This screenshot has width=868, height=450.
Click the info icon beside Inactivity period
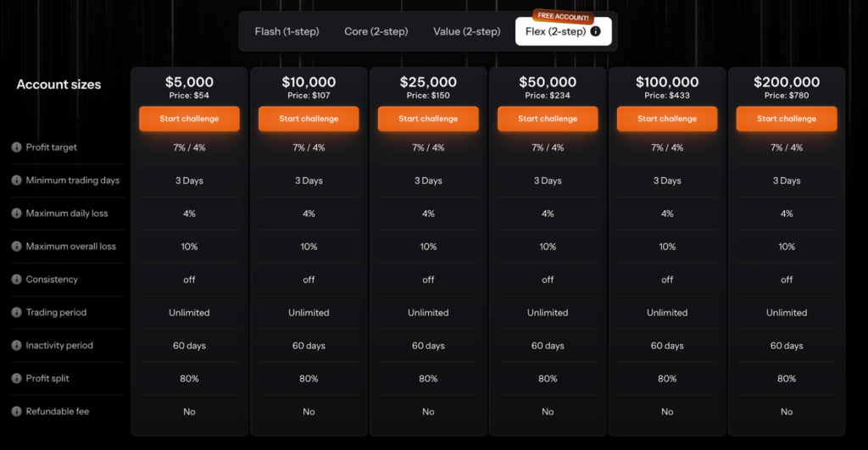point(16,346)
